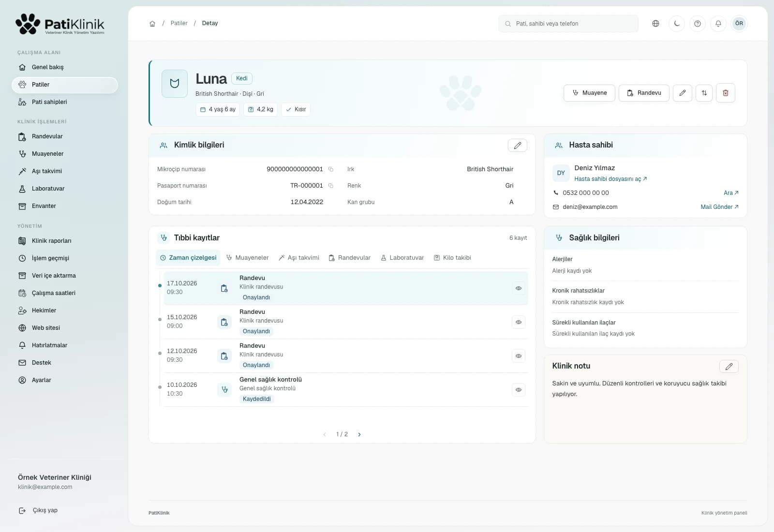Switch to the Laboratuvar tab
Image resolution: width=774 pixels, height=532 pixels.
[402, 258]
